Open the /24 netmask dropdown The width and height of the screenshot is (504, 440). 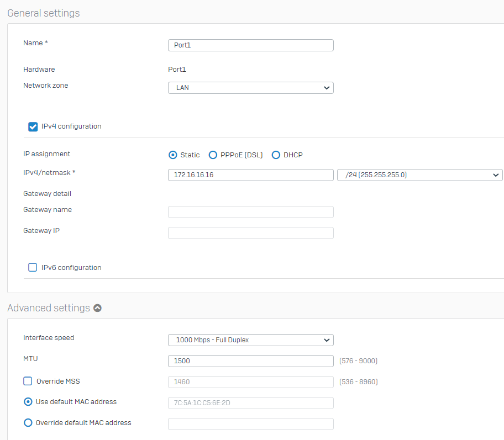(x=420, y=175)
